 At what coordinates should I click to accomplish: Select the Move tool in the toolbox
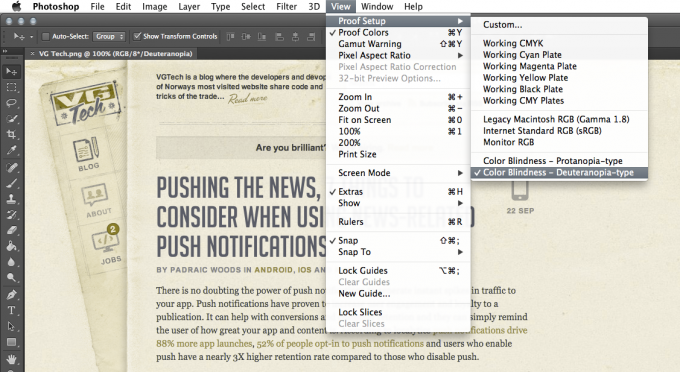pyautogui.click(x=11, y=72)
